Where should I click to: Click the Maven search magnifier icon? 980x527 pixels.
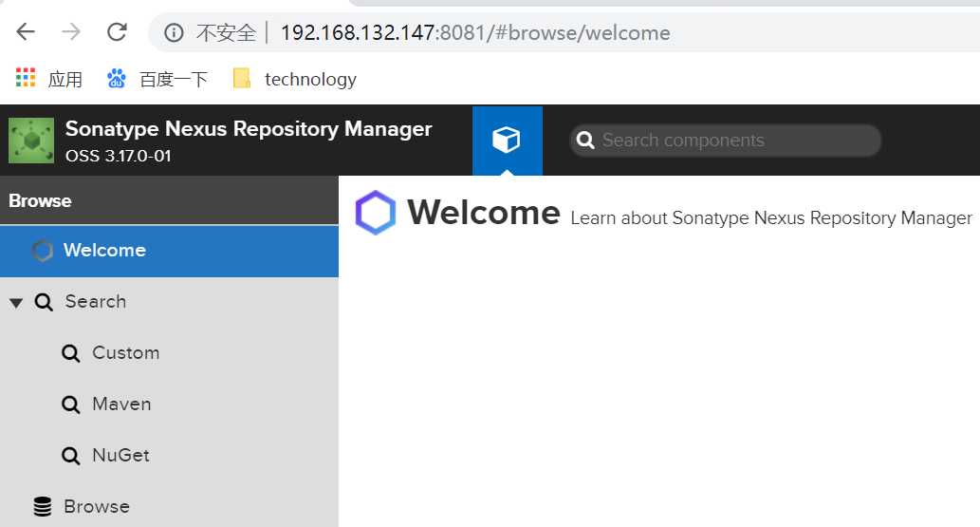(x=70, y=405)
